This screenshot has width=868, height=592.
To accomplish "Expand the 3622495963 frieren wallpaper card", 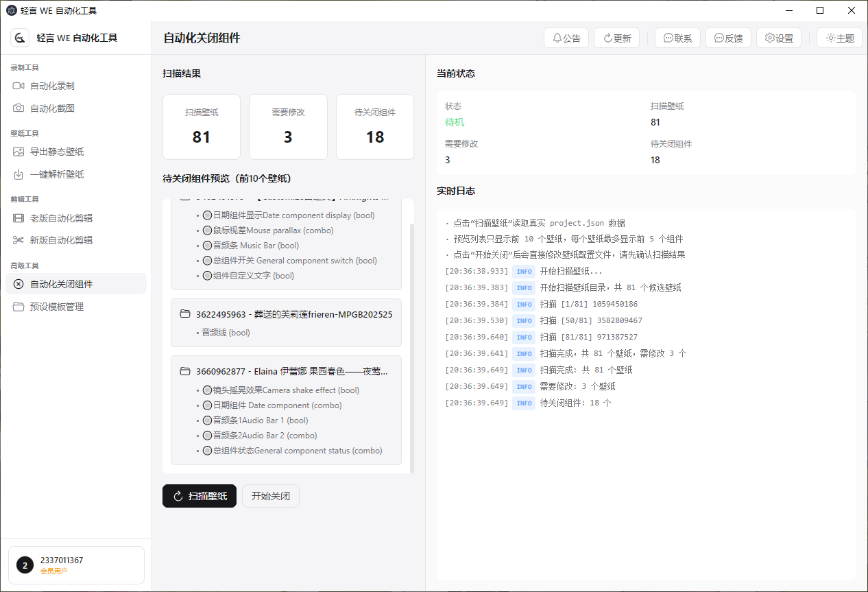I will 293,314.
